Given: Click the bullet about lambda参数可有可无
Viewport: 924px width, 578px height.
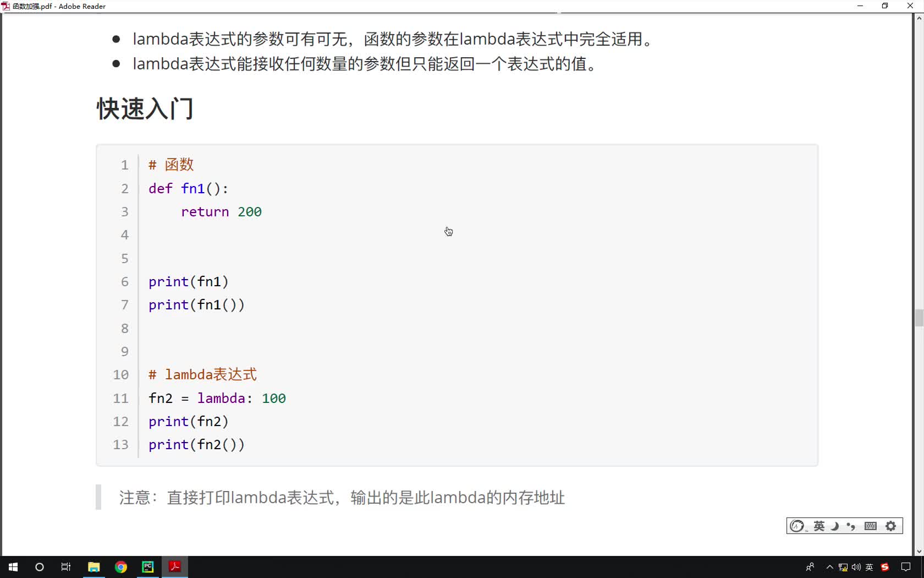Looking at the screenshot, I should tap(393, 39).
